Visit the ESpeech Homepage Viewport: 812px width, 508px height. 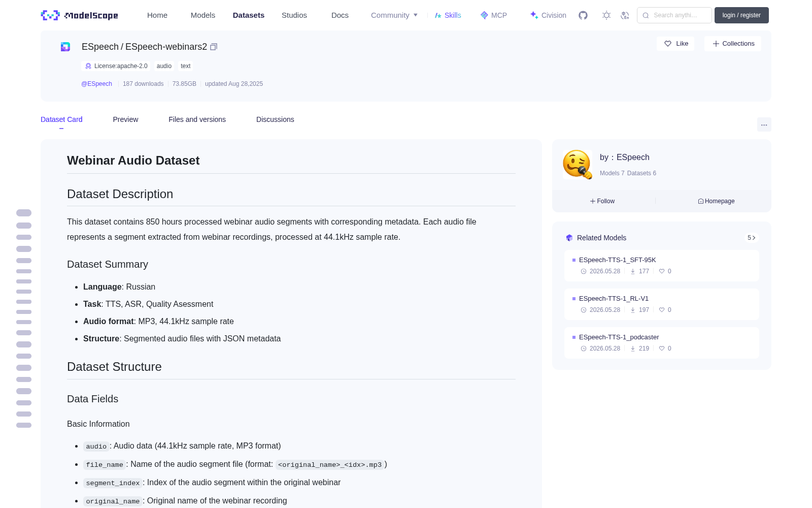tap(716, 201)
